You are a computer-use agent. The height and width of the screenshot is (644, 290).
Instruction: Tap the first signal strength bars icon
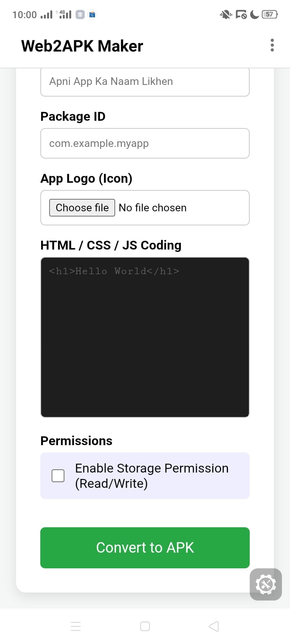(x=47, y=15)
